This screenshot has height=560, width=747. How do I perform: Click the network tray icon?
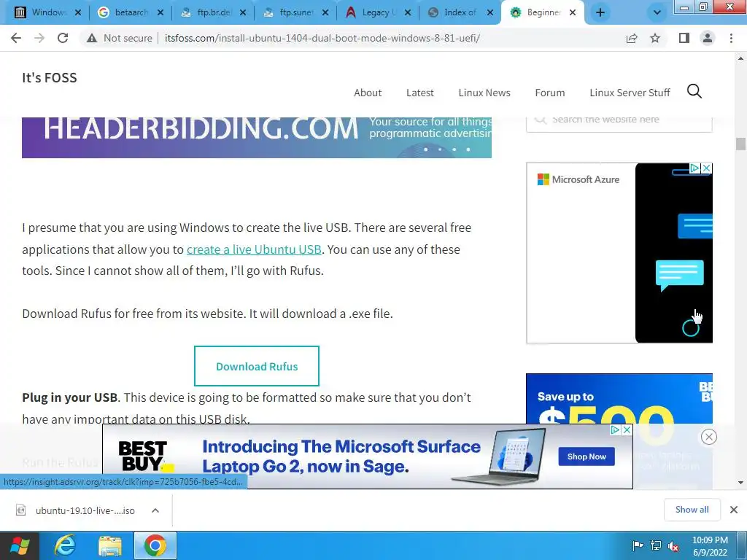656,546
